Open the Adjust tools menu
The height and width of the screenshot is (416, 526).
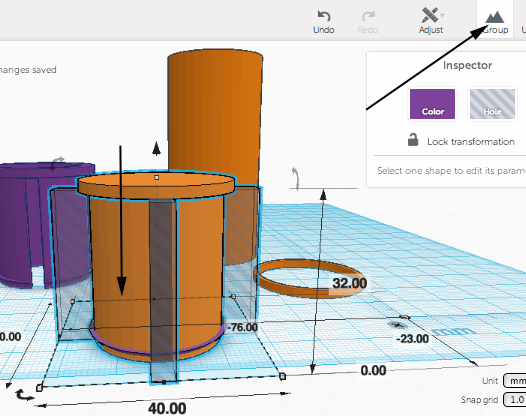point(431,21)
